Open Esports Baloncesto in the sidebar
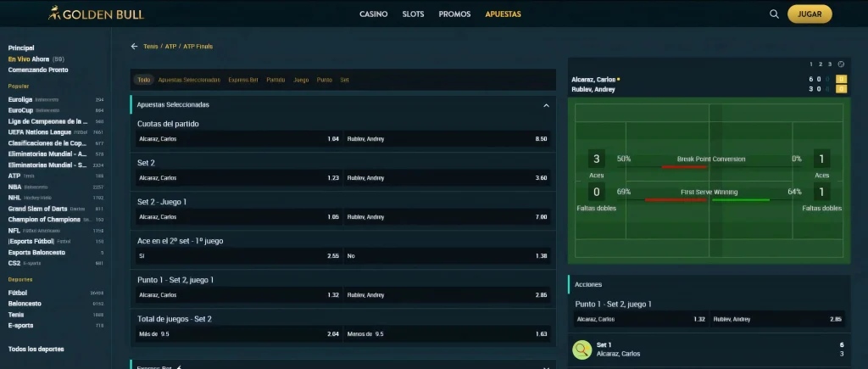The image size is (868, 369). coord(55,252)
